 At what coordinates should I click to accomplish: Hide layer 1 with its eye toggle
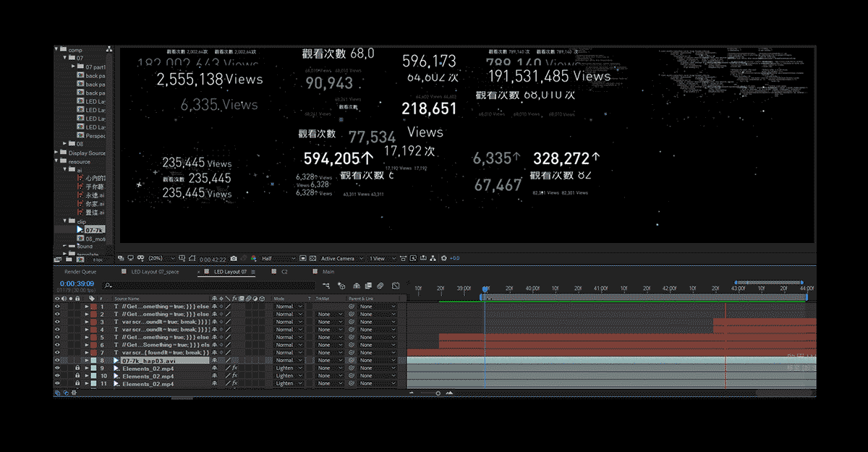[x=58, y=307]
